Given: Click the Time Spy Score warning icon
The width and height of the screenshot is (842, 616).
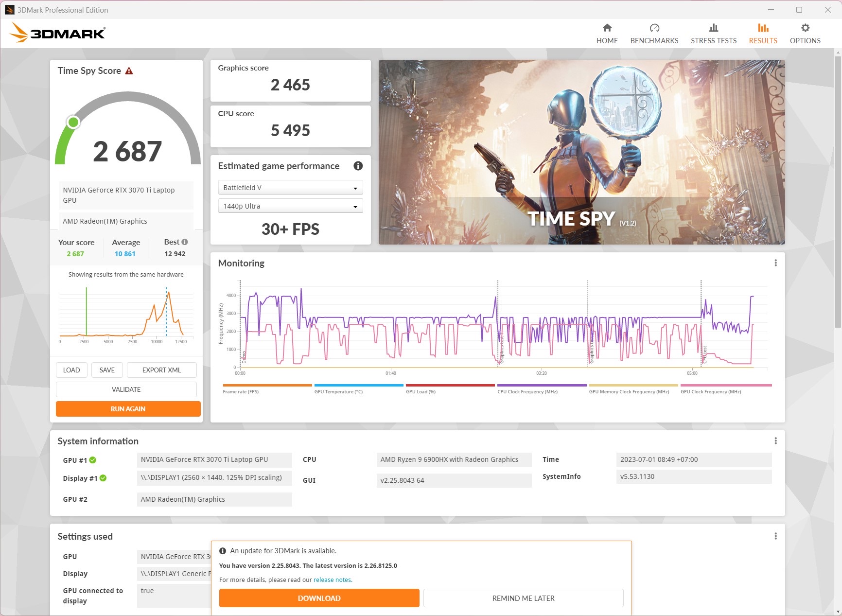Looking at the screenshot, I should [x=129, y=71].
